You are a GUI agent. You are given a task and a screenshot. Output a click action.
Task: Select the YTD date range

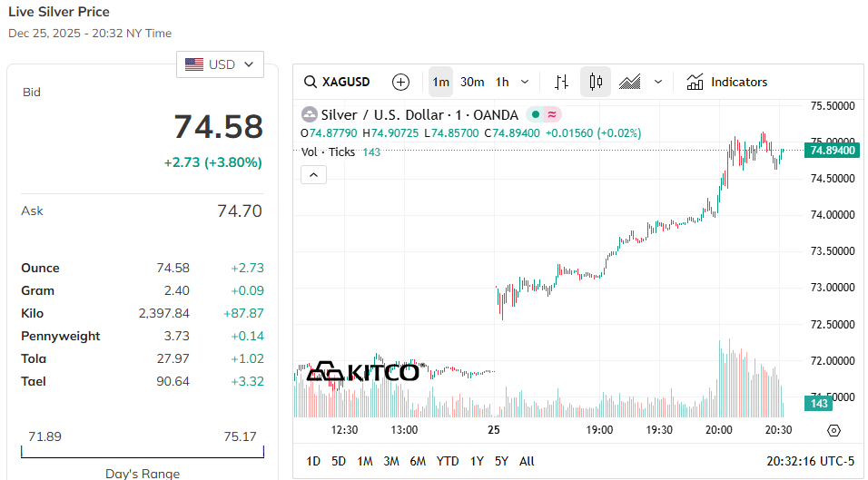tap(448, 461)
